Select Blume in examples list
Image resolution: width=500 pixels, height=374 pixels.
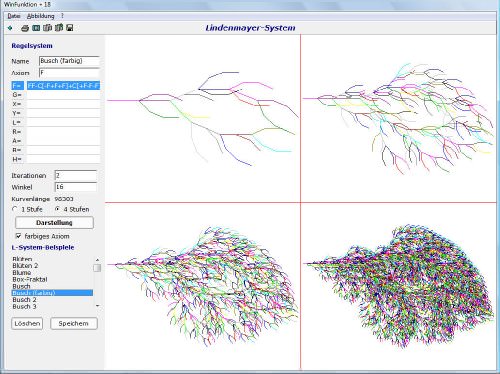pyautogui.click(x=22, y=273)
